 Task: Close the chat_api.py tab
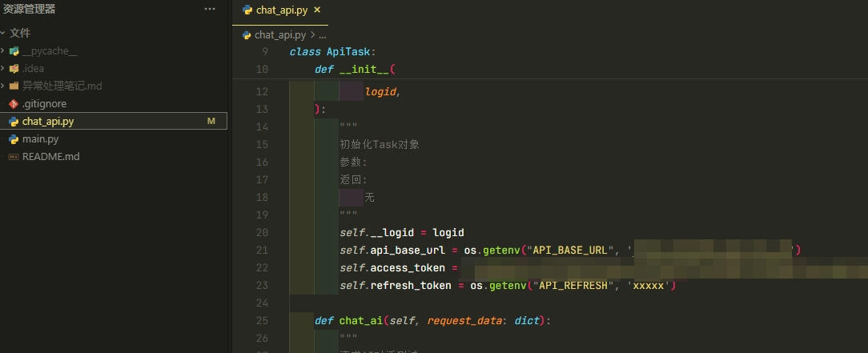[x=317, y=10]
